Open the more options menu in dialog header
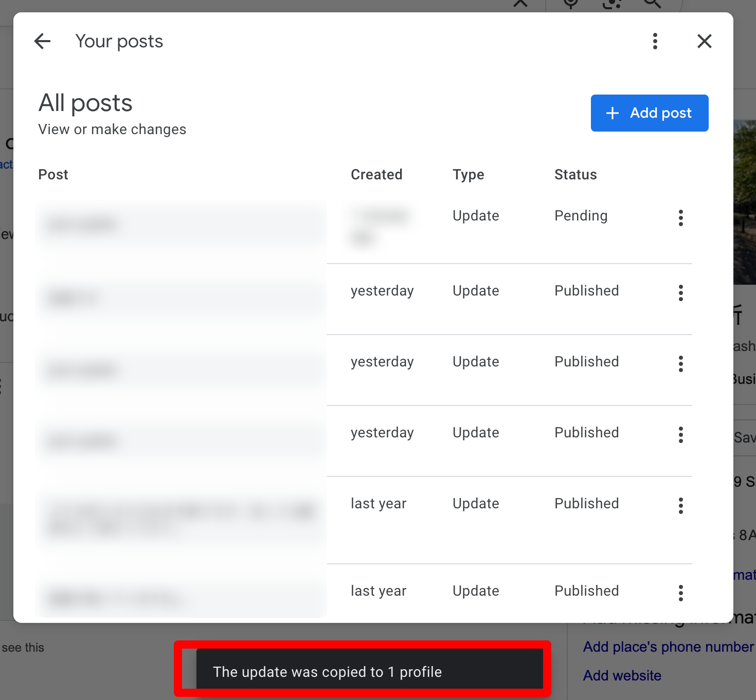This screenshot has width=756, height=700. [655, 41]
